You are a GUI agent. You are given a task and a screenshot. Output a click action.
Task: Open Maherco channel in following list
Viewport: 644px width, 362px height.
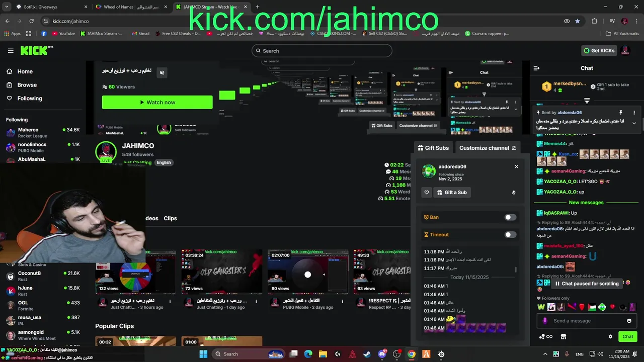coord(43,133)
